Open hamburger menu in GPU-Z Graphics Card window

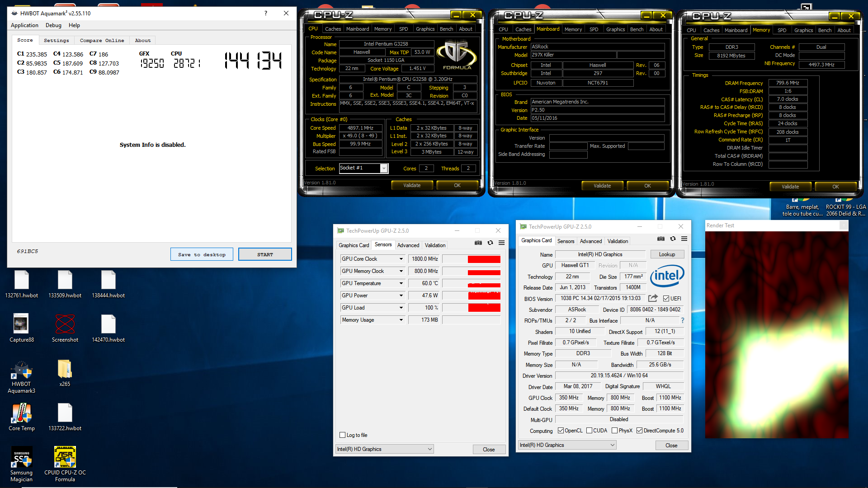pos(684,239)
